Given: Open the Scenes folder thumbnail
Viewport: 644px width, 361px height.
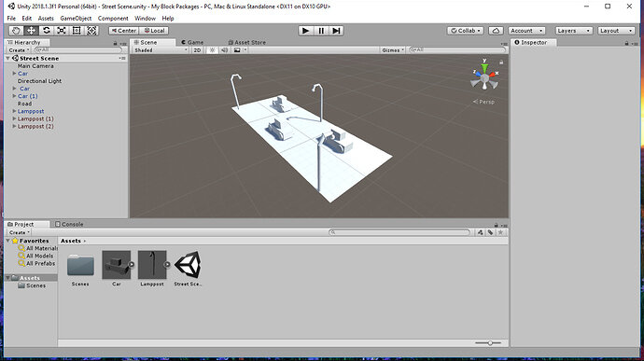Looking at the screenshot, I should click(x=80, y=265).
